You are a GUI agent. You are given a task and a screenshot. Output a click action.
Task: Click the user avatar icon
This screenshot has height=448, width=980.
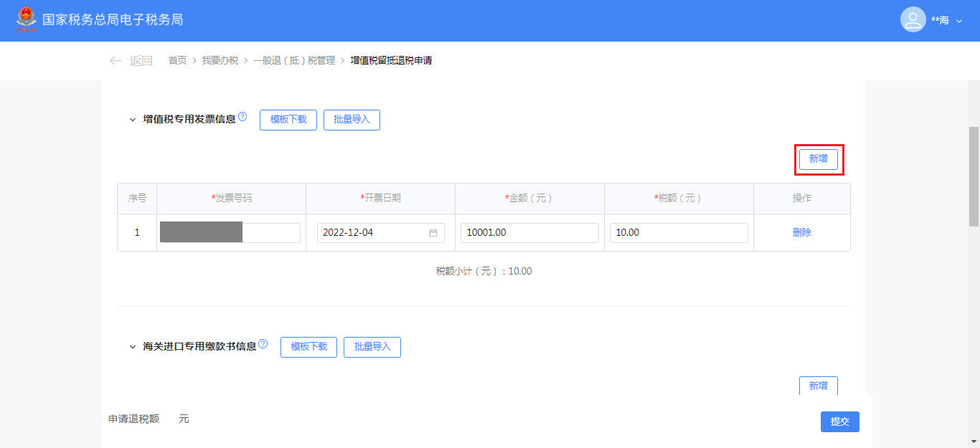[913, 20]
